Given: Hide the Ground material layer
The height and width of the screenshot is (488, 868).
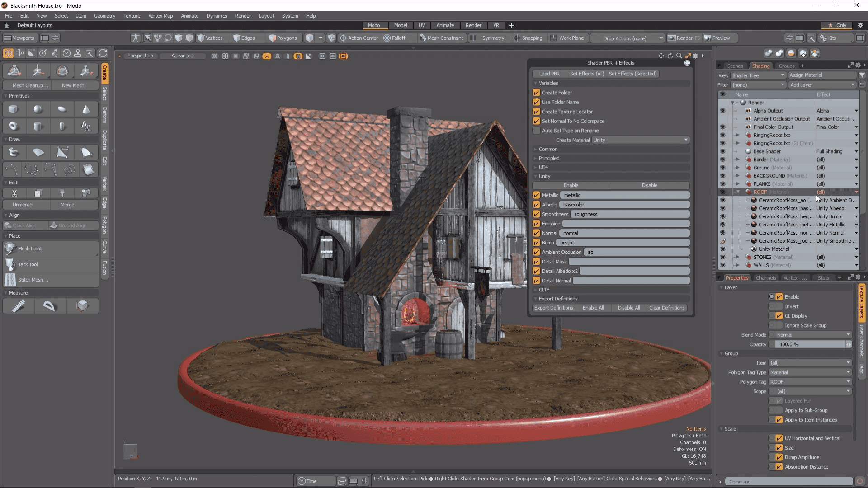Looking at the screenshot, I should tap(722, 168).
